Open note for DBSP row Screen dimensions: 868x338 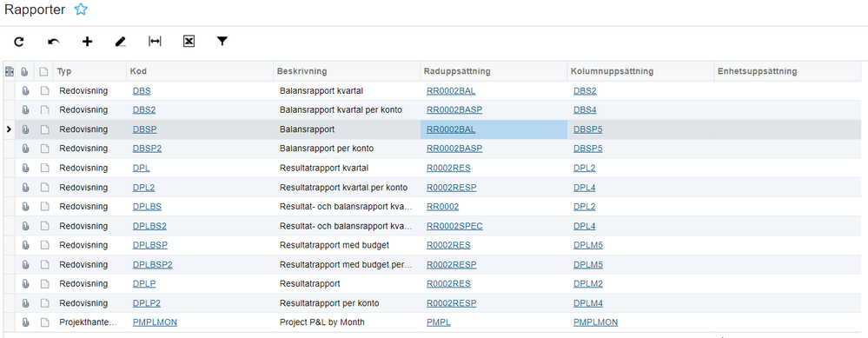pos(44,129)
